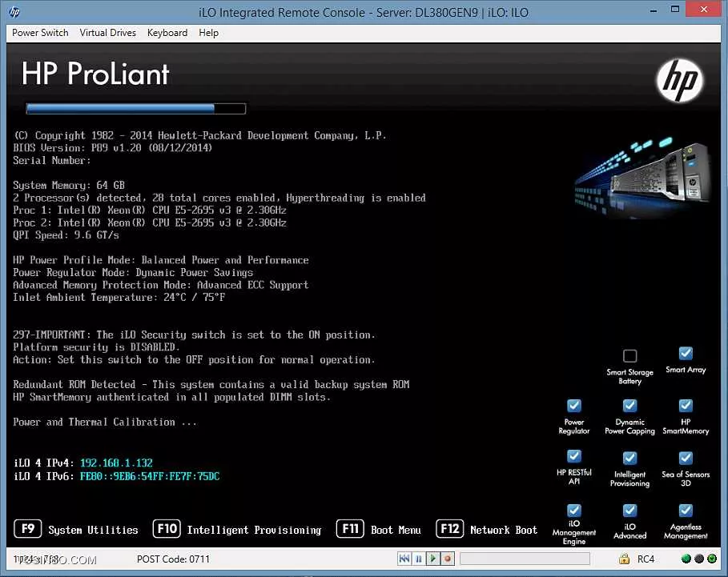Close the iLO Remote Console window
This screenshot has height=577, width=728.
[704, 10]
